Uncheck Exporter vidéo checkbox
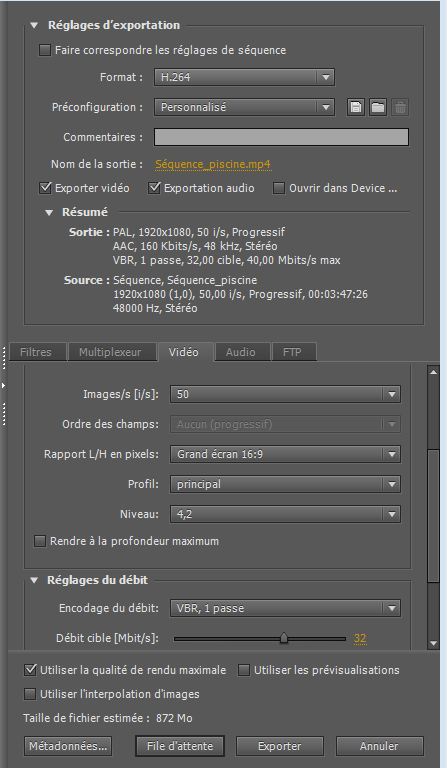 [x=45, y=188]
